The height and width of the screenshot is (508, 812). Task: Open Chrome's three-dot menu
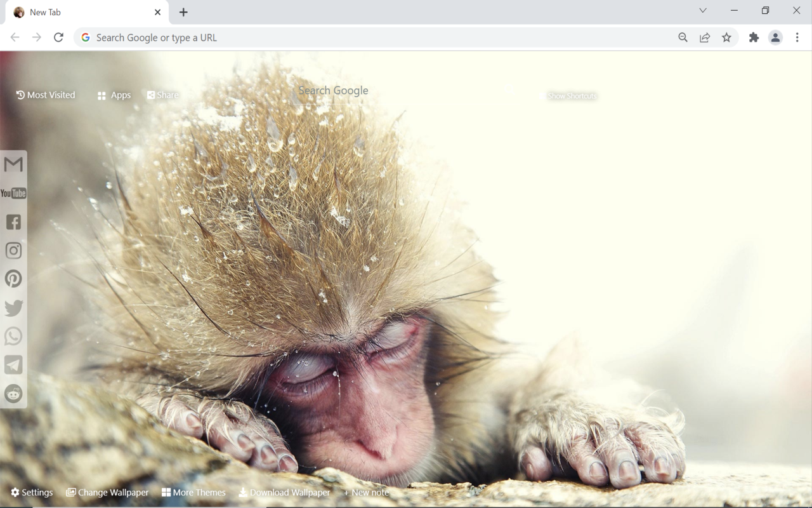[x=797, y=37]
